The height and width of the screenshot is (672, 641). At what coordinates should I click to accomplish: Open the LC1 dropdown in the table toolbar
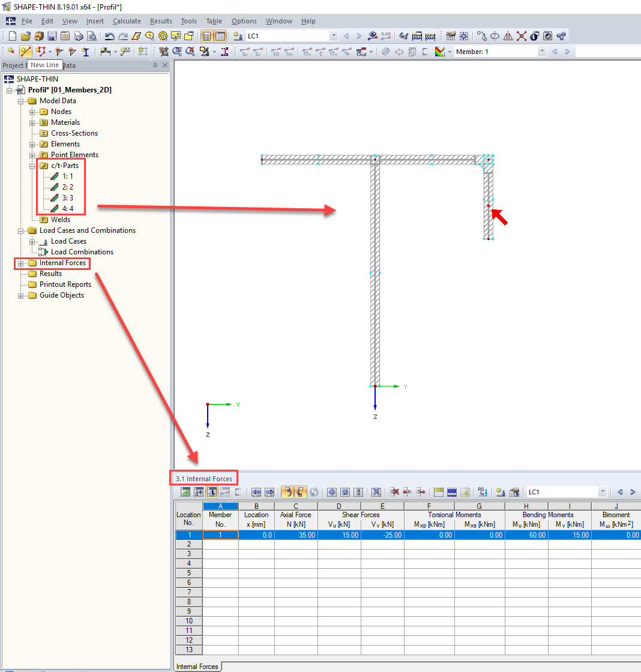pos(603,491)
